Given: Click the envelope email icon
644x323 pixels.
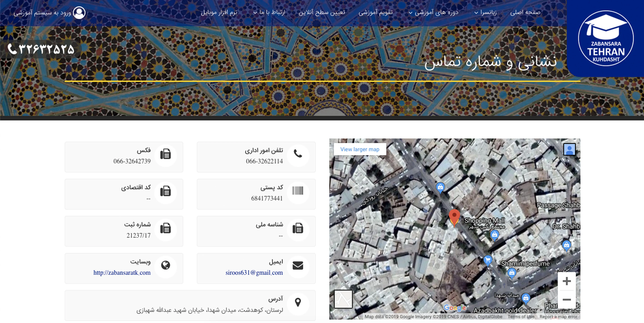Looking at the screenshot, I should [298, 265].
